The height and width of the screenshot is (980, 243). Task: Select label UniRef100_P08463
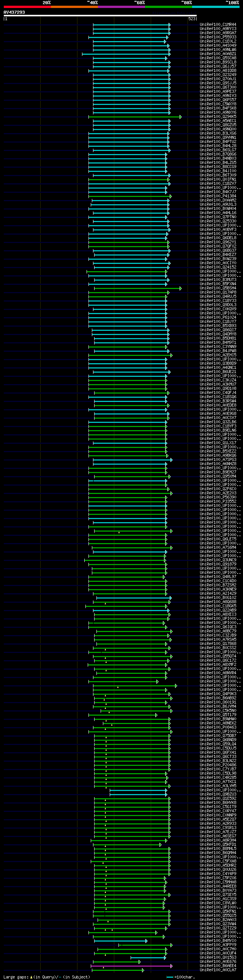tap(218, 728)
